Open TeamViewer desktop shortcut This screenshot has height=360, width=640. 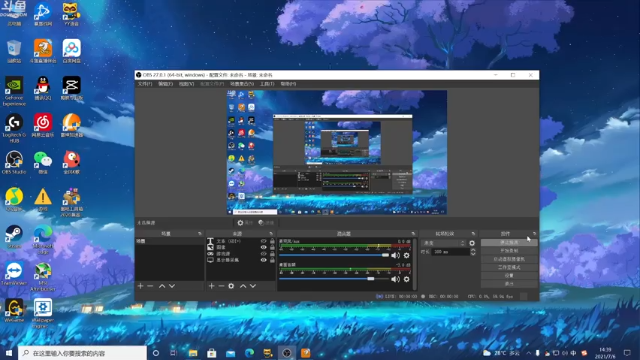click(x=14, y=273)
